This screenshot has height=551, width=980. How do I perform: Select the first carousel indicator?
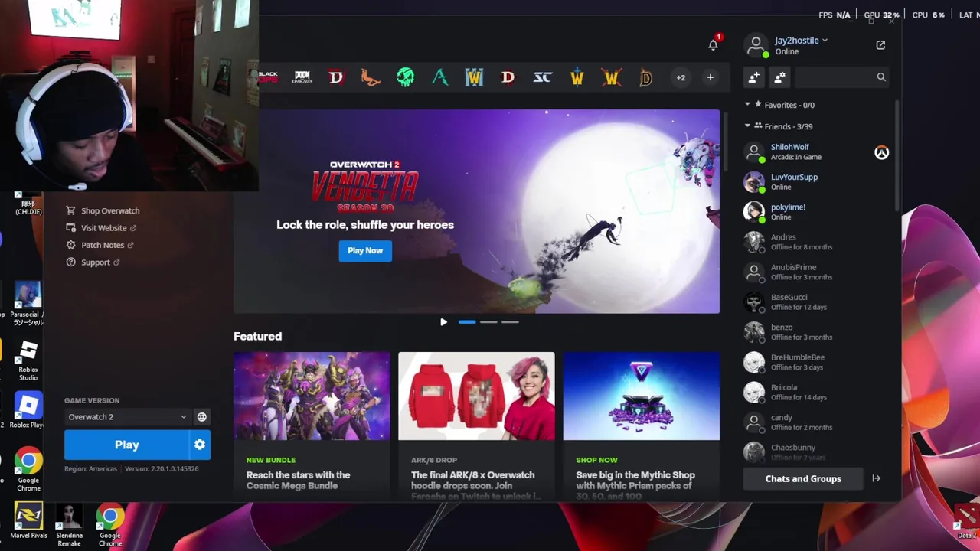tap(467, 322)
